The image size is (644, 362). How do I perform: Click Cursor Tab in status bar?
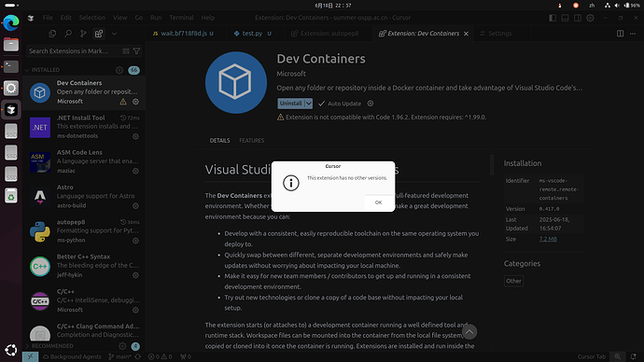[592, 356]
